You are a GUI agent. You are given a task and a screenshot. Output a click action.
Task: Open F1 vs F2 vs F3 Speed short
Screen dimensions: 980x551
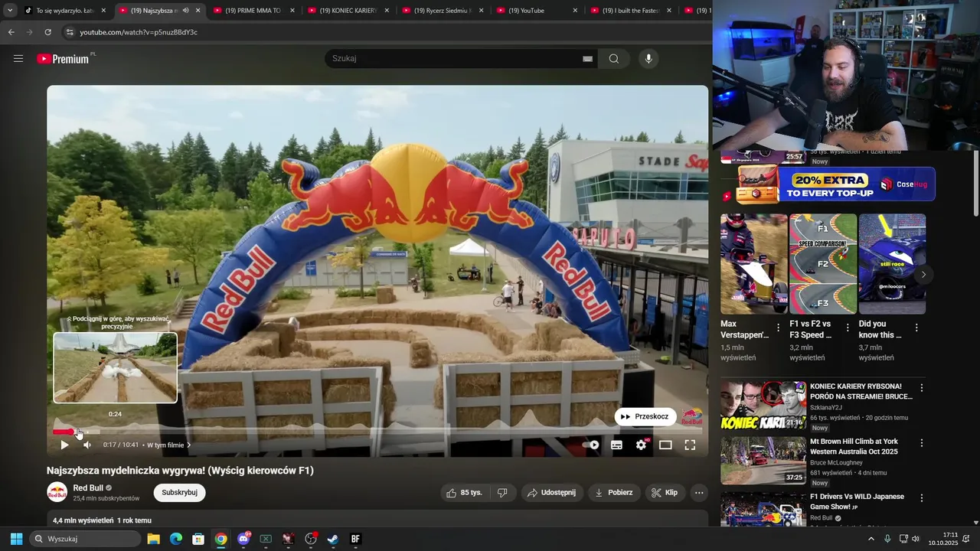[x=823, y=264]
